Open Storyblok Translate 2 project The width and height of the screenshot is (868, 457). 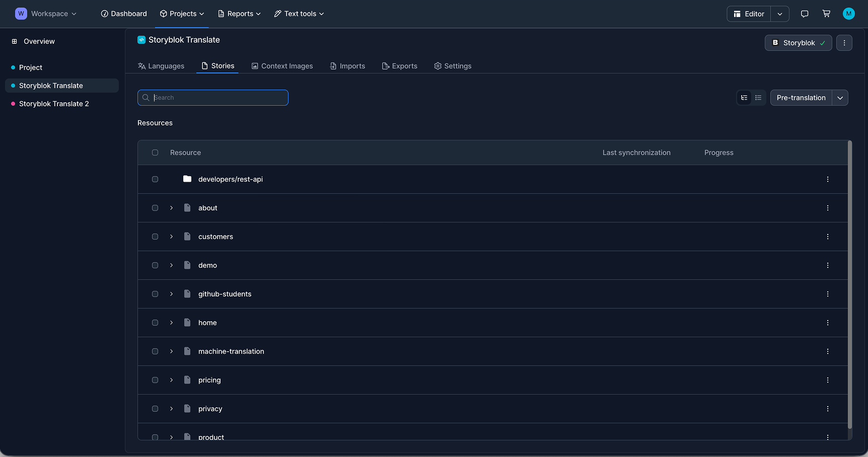click(54, 104)
